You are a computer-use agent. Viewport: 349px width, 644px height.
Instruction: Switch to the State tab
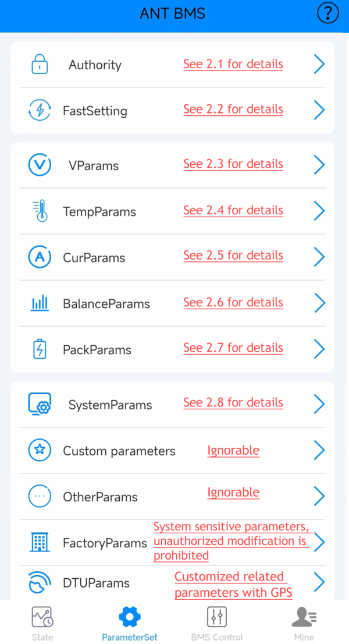[x=42, y=623]
